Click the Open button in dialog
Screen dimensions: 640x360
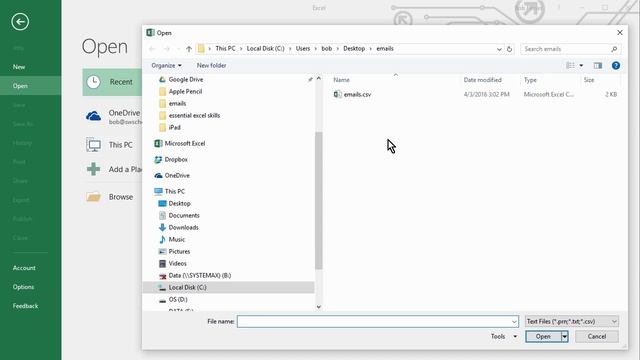click(543, 337)
